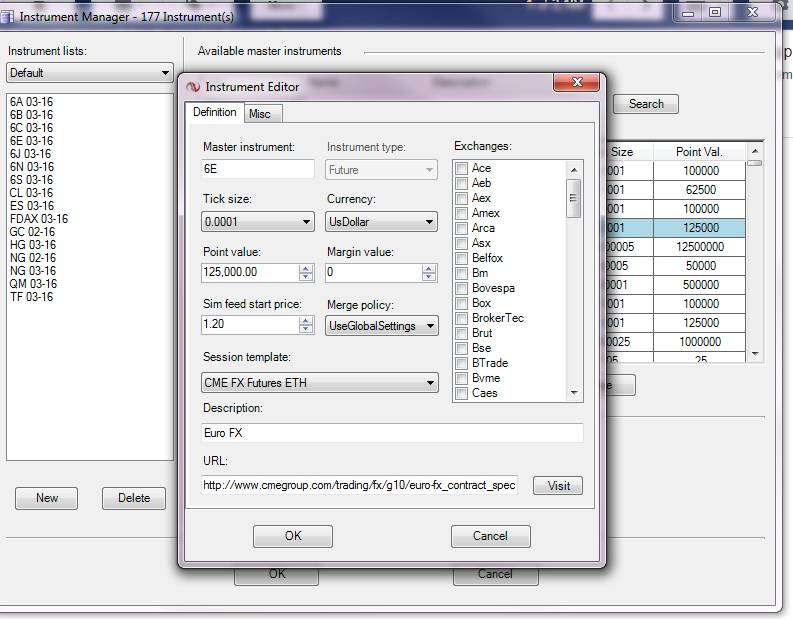The height and width of the screenshot is (619, 793).
Task: Tick the Amex exchange checkbox
Action: point(461,213)
